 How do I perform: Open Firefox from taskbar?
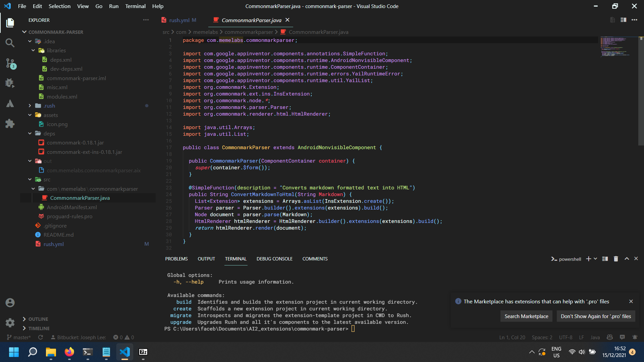click(69, 352)
